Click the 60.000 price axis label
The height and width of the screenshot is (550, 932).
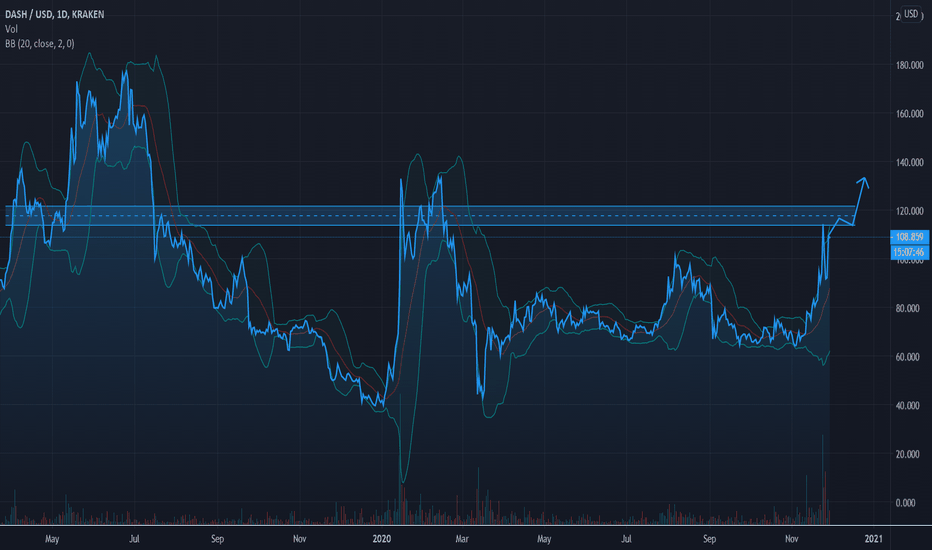tap(908, 357)
